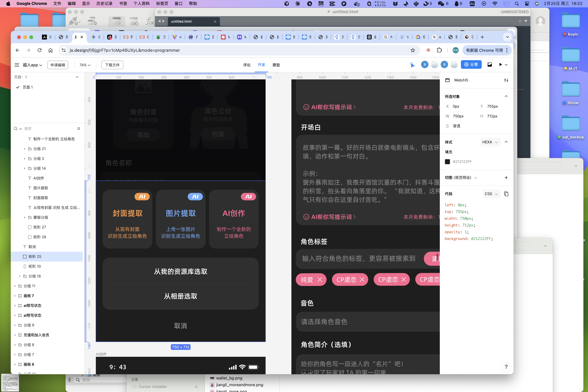
Task: Open the help question mark button
Action: [506, 366]
